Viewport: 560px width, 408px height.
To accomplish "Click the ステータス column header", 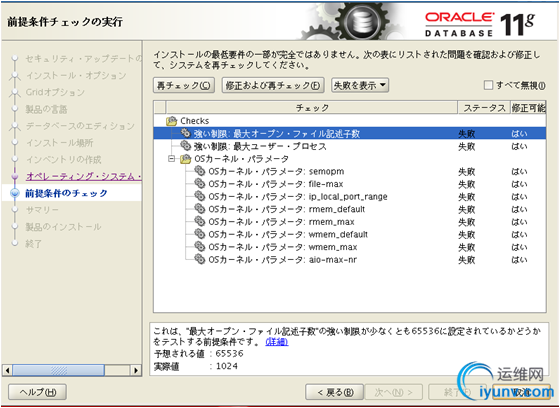I will point(484,108).
